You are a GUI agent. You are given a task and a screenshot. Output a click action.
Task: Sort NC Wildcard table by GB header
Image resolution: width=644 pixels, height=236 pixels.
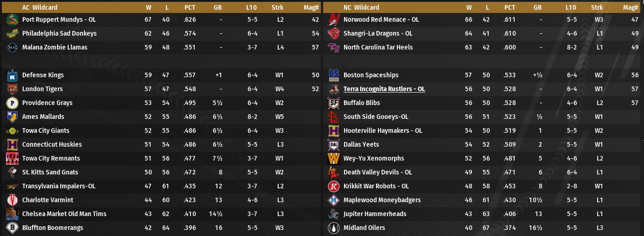click(x=537, y=7)
